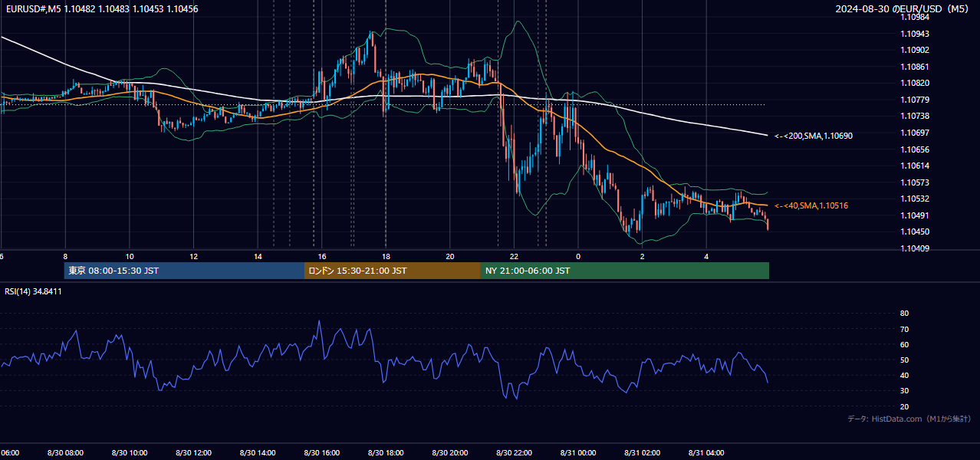Click price axis value 1.10943
This screenshot has height=460, width=980.
(915, 34)
